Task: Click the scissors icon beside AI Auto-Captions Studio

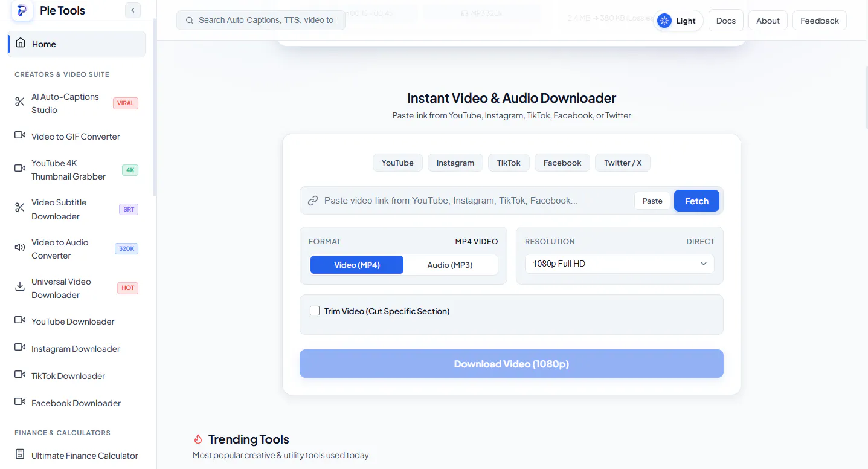Action: [x=20, y=102]
